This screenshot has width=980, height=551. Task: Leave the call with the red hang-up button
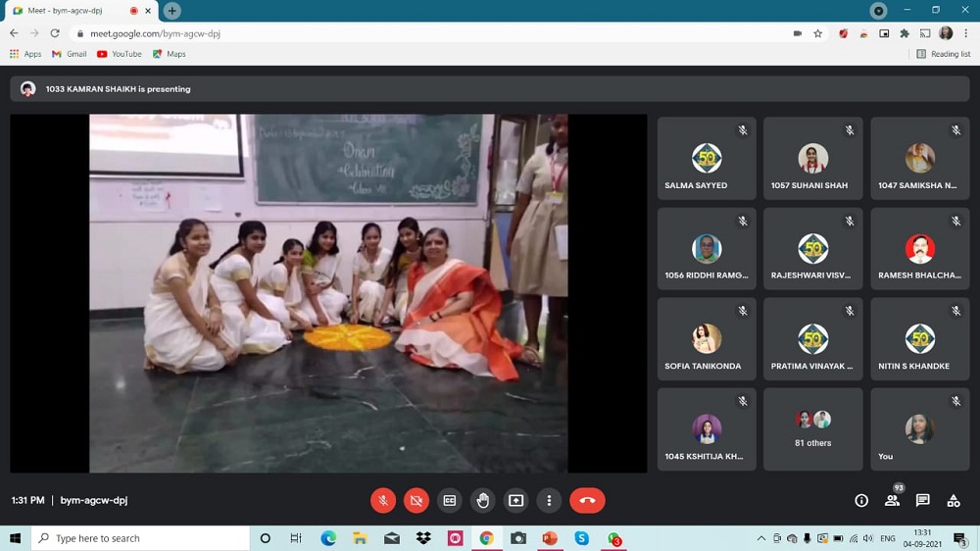(587, 500)
